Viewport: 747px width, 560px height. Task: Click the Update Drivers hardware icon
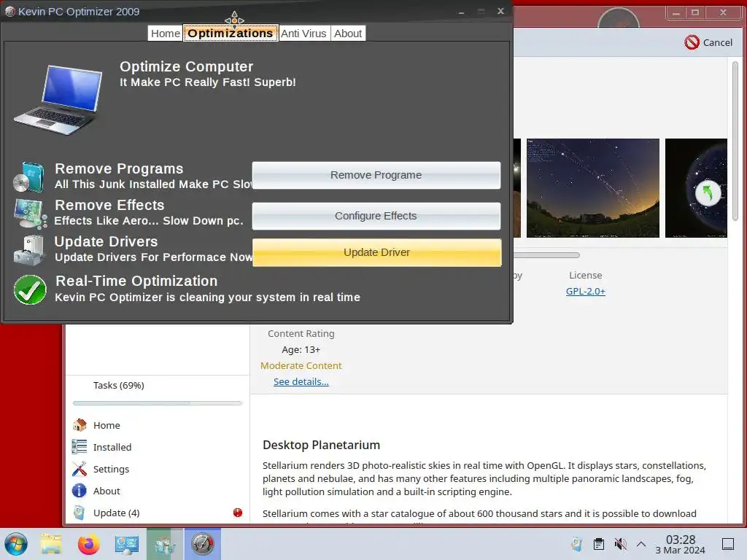point(29,250)
